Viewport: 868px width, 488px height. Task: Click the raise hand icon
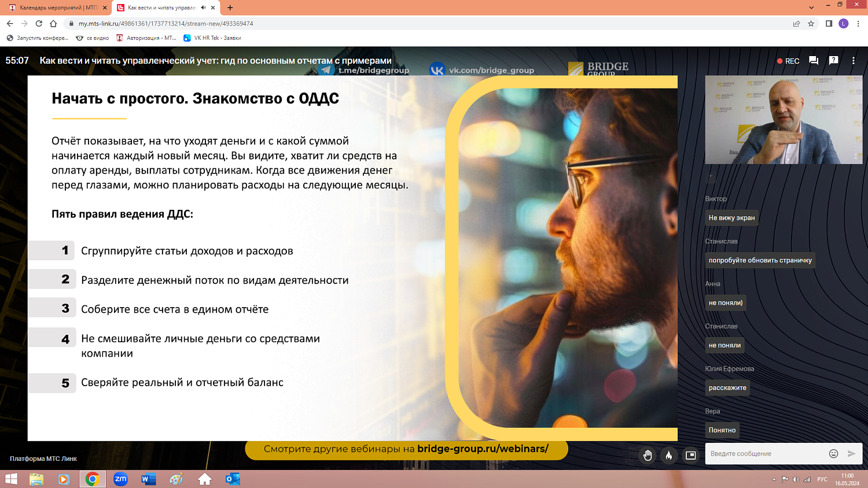coord(648,456)
